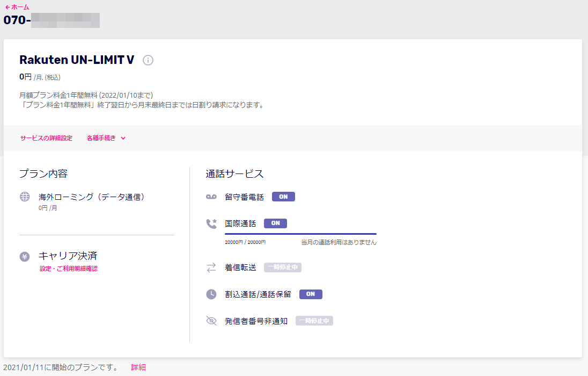Screen dimensions: 588x376
Task: Click the 国際通話 label
Action: [240, 223]
